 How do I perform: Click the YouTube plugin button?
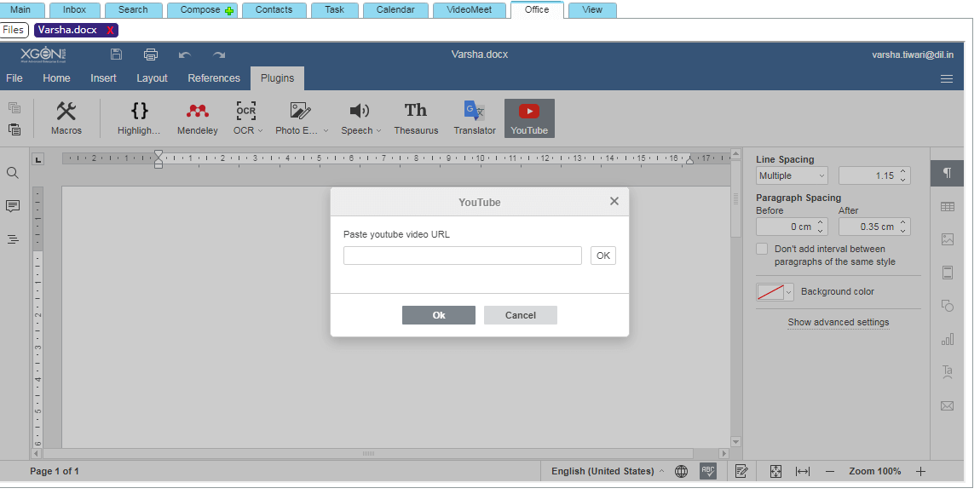(529, 118)
